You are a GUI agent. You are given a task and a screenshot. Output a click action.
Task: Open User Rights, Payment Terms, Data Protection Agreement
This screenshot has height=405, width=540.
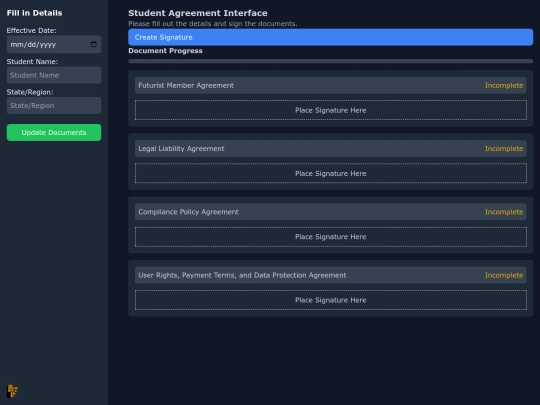click(x=330, y=275)
